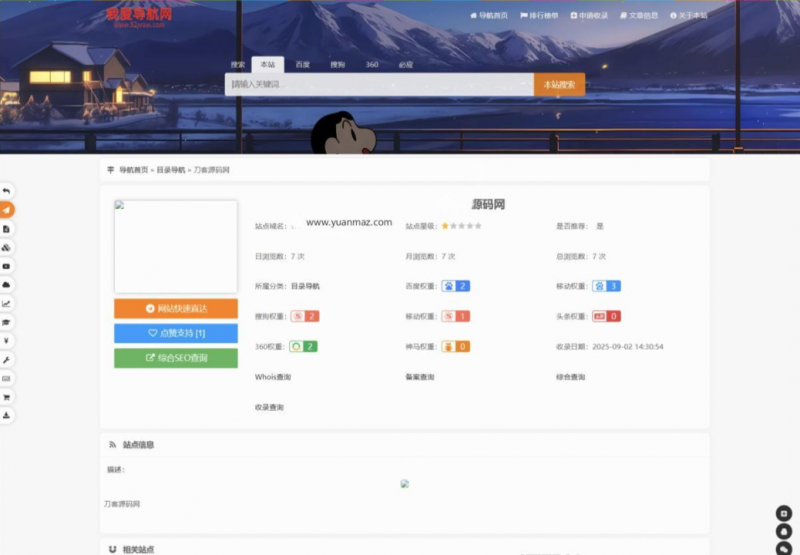Click the green 综合SEO查询 button
The height and width of the screenshot is (555, 800).
pyautogui.click(x=176, y=358)
